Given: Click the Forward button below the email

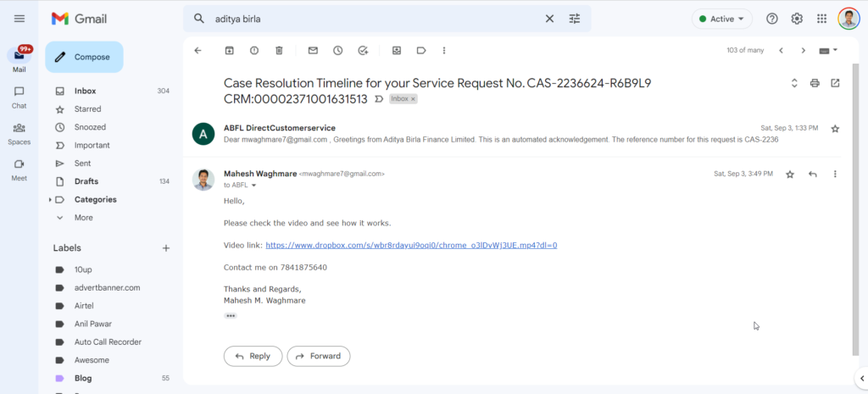Looking at the screenshot, I should [319, 357].
